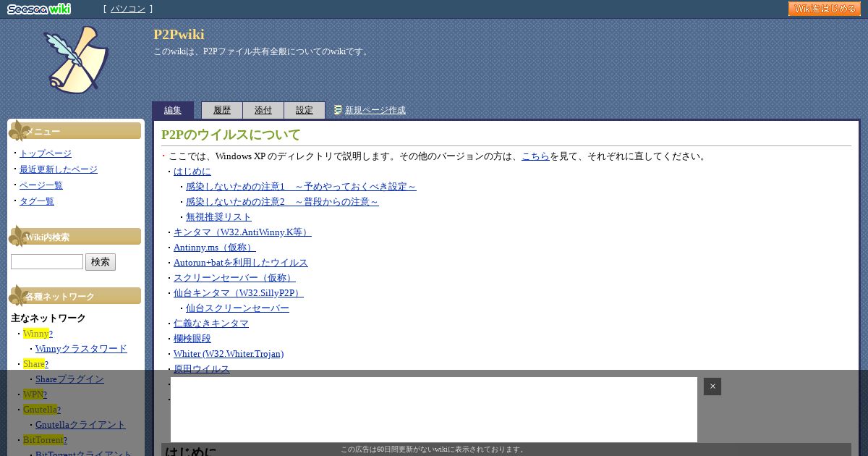Open the Gnutella? link
Screen dimensions: 868x456
(x=42, y=410)
